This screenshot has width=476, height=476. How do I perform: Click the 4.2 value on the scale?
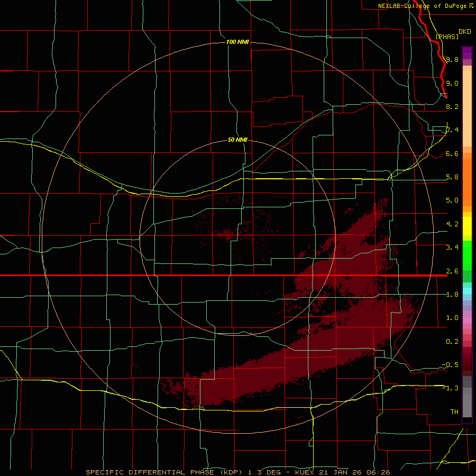[452, 224]
